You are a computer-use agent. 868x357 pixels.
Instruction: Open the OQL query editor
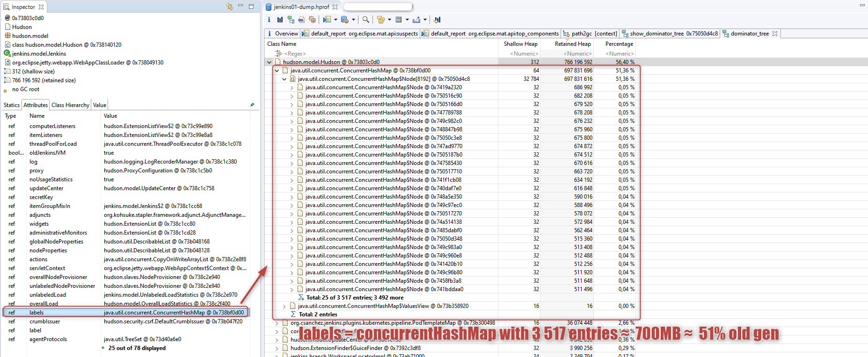301,20
